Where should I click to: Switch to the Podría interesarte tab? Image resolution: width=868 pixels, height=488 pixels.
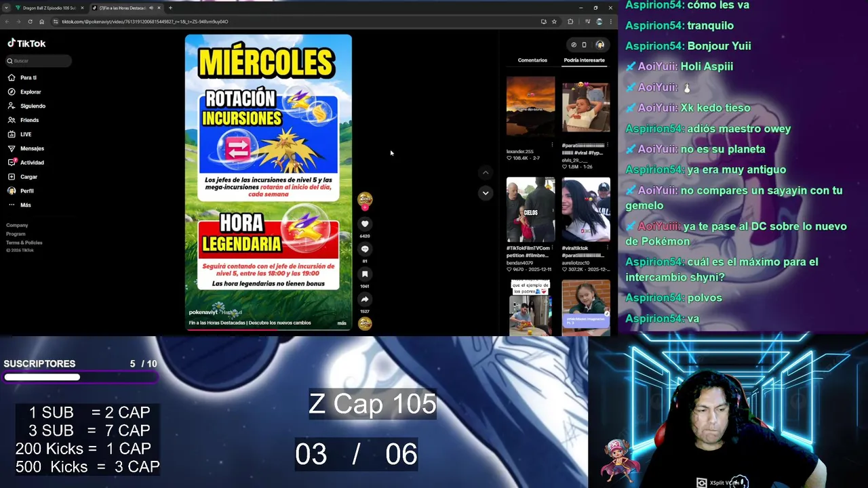click(x=584, y=60)
